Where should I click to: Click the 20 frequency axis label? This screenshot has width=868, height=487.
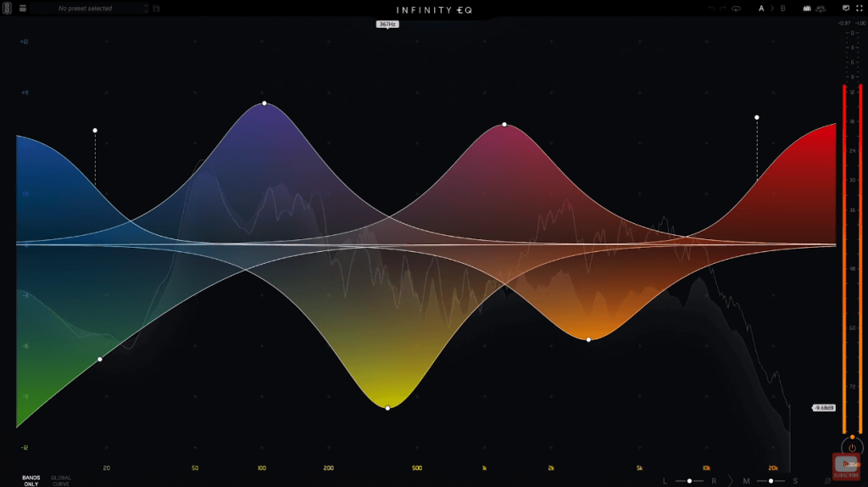coord(106,467)
